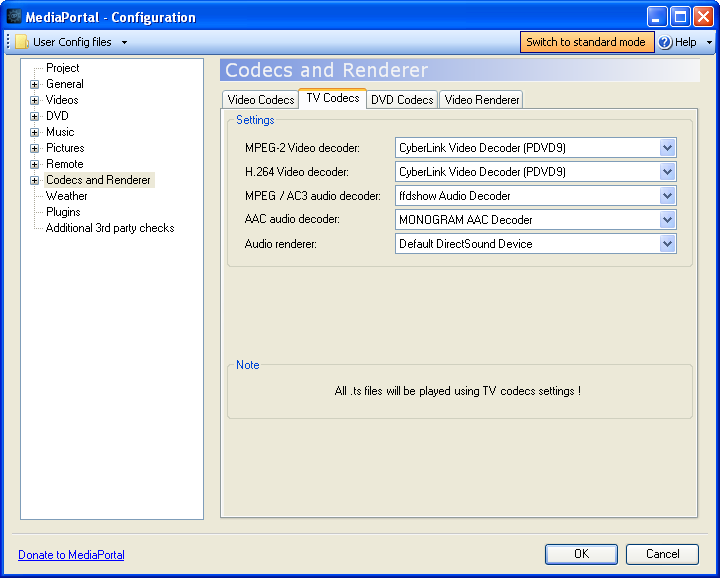Viewport: 720px width, 578px height.
Task: Click the Help question mark icon
Action: 665,42
